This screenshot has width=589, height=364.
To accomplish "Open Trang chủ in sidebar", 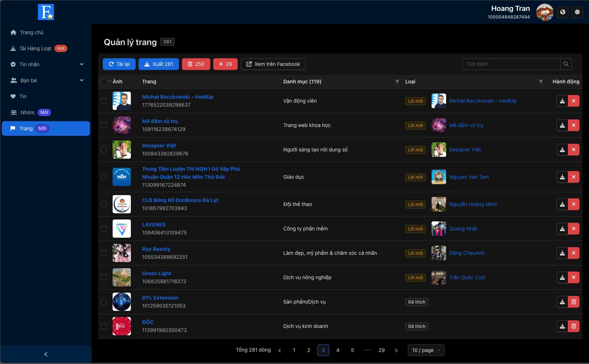I will tap(46, 32).
